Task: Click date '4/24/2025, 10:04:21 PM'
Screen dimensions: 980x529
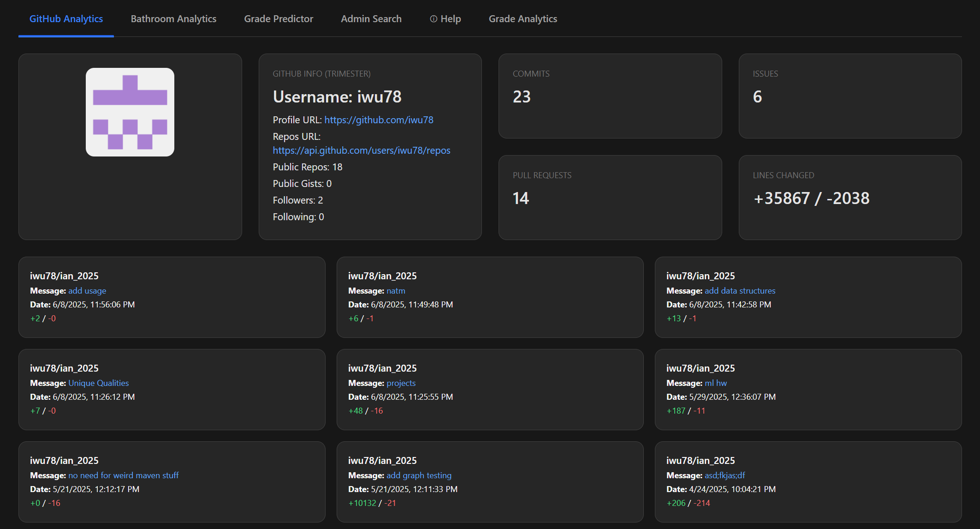Action: (x=732, y=489)
